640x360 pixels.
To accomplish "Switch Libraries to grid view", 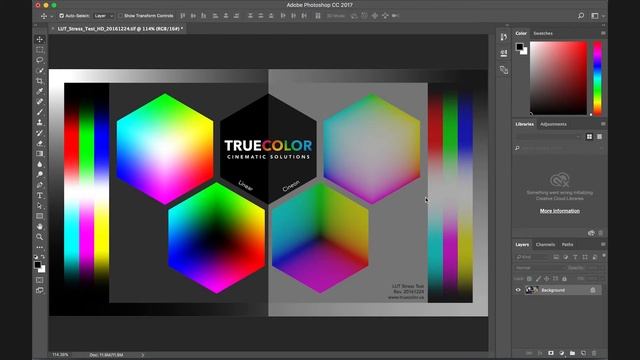I will tap(589, 137).
